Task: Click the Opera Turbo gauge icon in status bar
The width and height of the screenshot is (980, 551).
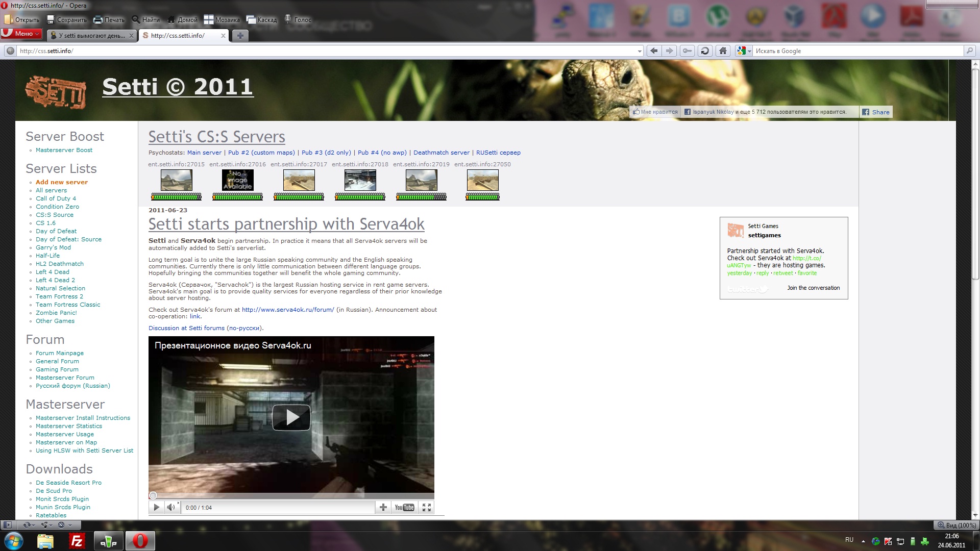Action: click(x=61, y=525)
